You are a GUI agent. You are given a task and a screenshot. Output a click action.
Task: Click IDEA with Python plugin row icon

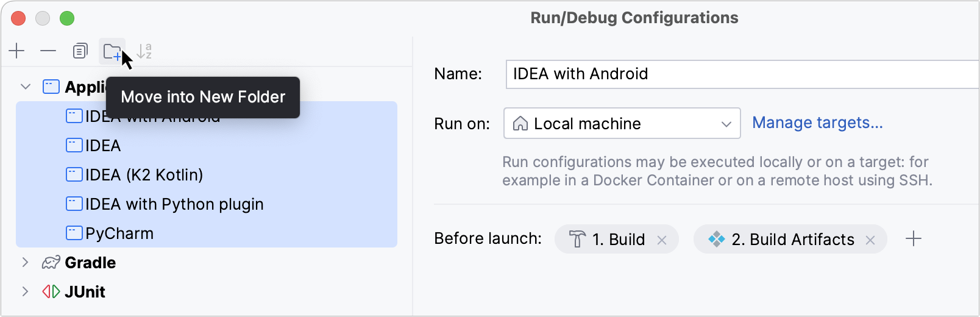(x=74, y=204)
